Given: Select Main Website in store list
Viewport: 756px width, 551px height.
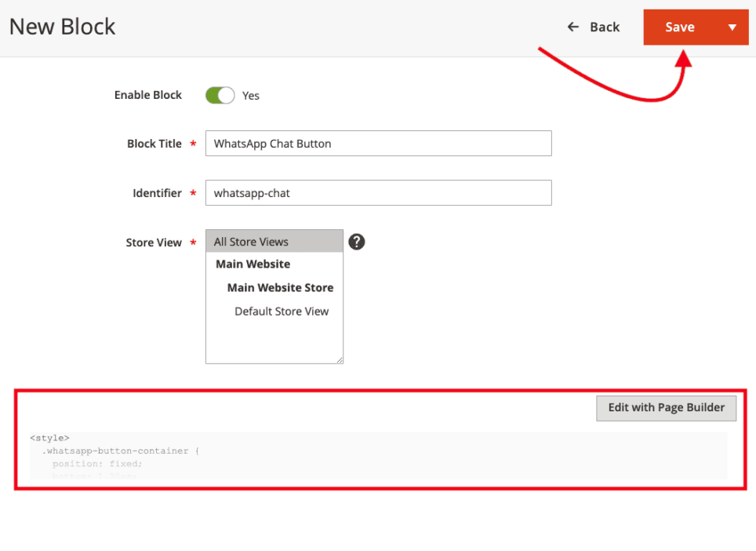Looking at the screenshot, I should (253, 264).
